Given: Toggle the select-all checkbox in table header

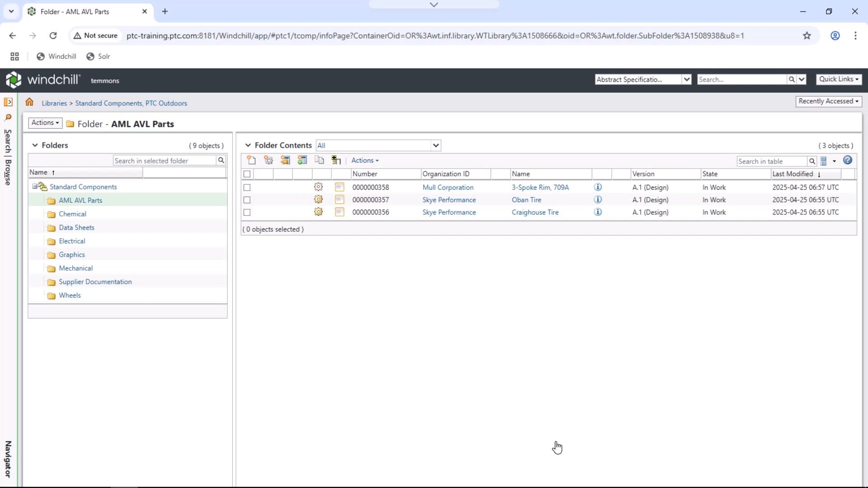Looking at the screenshot, I should (x=247, y=174).
